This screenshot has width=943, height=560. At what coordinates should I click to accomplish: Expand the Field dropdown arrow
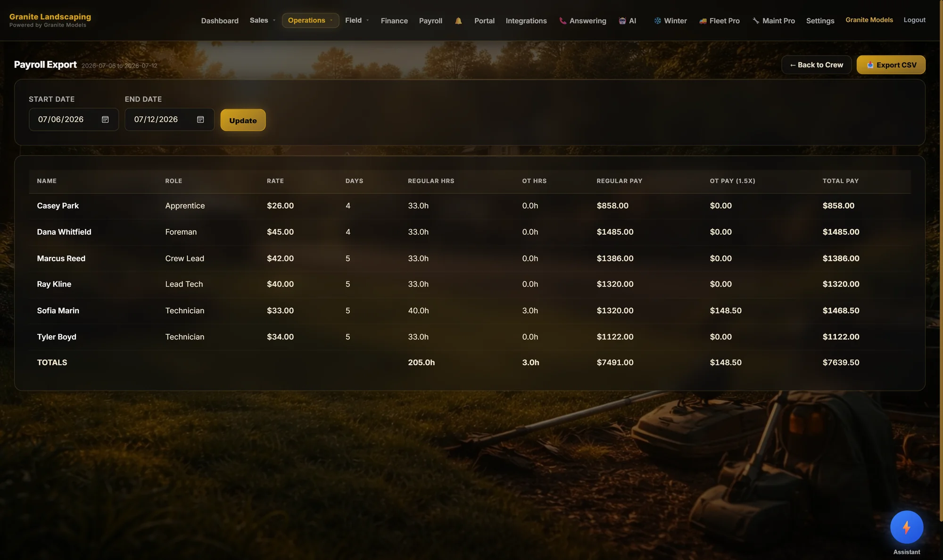368,20
